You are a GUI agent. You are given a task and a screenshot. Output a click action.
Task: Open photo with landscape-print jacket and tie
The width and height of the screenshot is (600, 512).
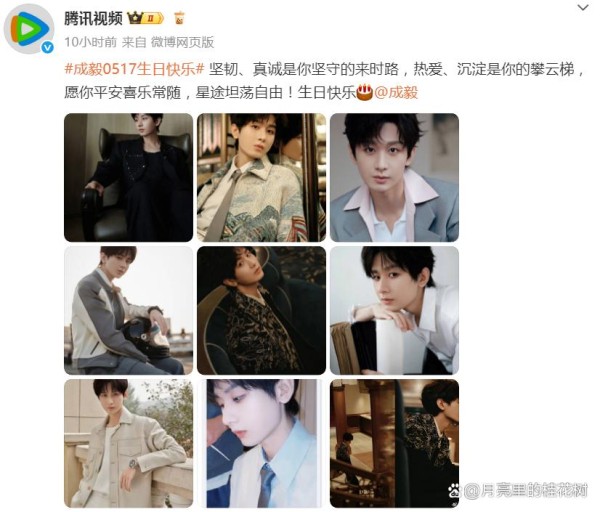(x=262, y=178)
